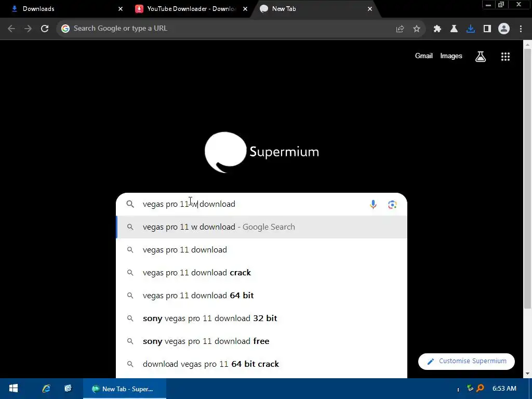This screenshot has height=399, width=532.
Task: Select 'vegas pro 11 w download' Google Search suggestion
Action: click(x=262, y=227)
